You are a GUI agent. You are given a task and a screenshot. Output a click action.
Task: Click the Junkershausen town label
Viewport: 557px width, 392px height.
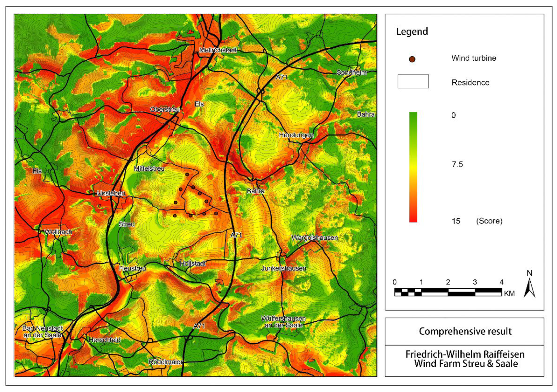pos(283,268)
